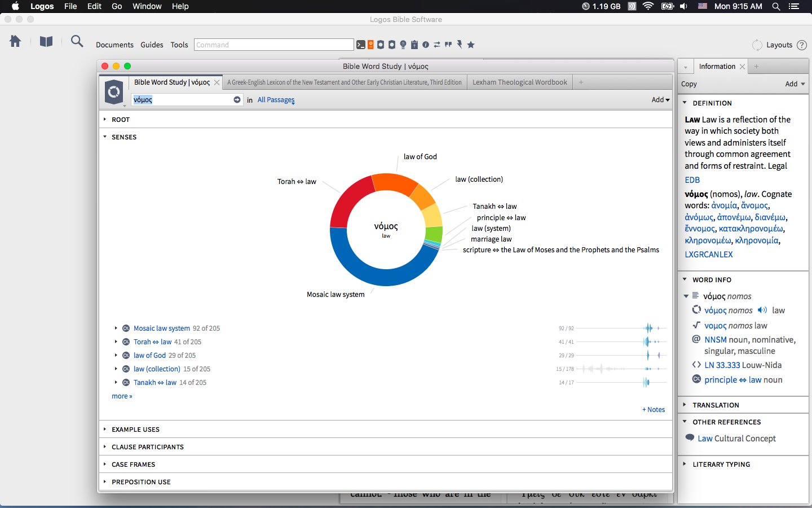812x508 pixels.
Task: Expand the TRANSLATION section
Action: [x=685, y=405]
